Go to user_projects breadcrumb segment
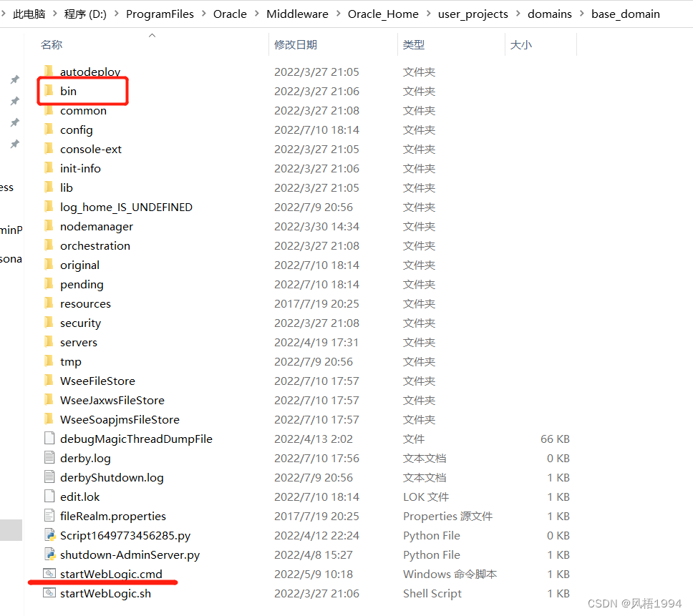Viewport: 693px width, 616px height. click(473, 14)
